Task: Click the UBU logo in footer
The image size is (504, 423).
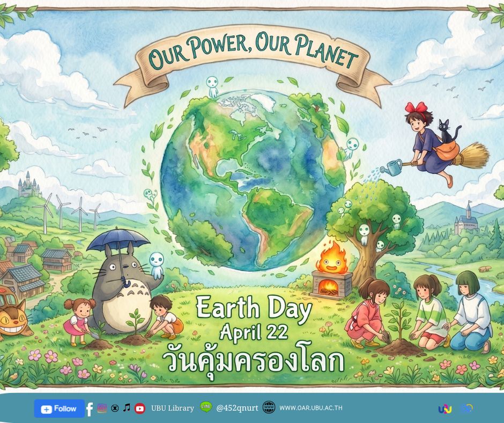Action: (x=445, y=409)
